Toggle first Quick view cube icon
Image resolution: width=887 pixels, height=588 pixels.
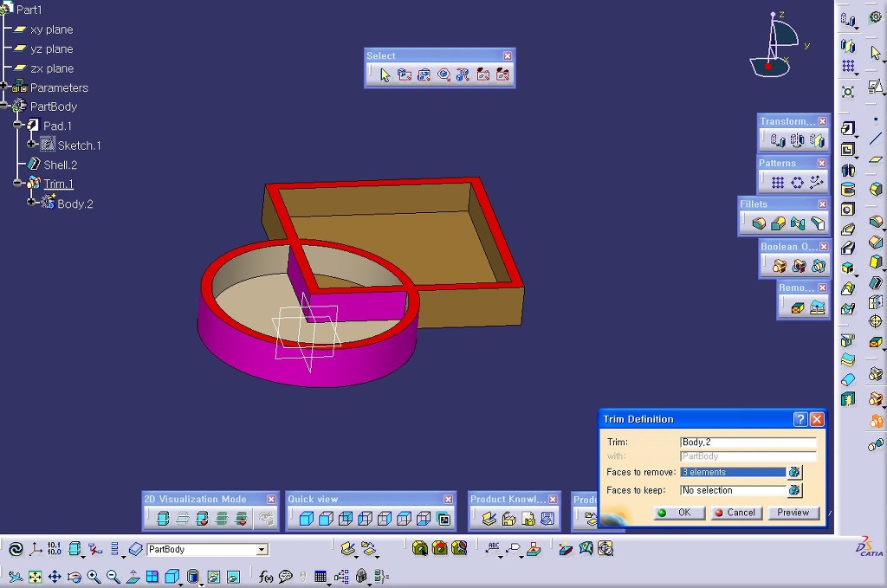[306, 520]
